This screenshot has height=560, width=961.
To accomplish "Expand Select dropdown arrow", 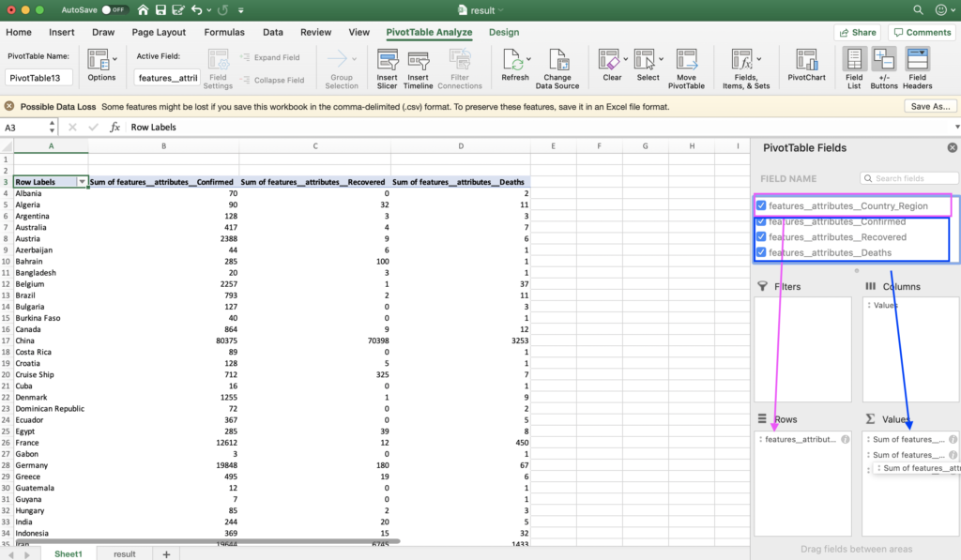I will (661, 59).
